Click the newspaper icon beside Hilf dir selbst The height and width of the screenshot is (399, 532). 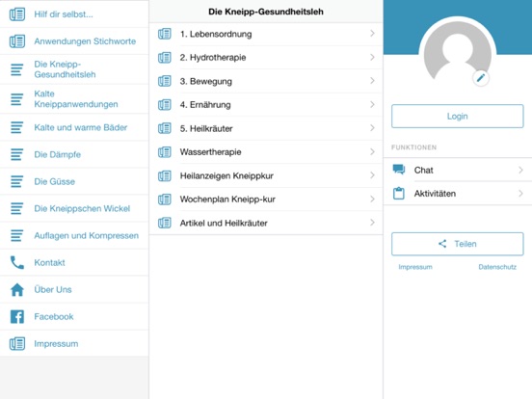tap(17, 14)
